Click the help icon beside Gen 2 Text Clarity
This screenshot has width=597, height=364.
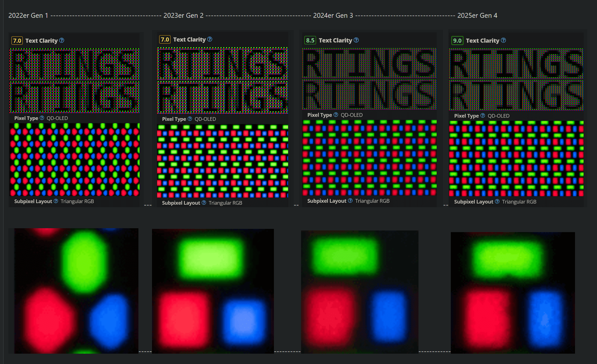pyautogui.click(x=210, y=39)
